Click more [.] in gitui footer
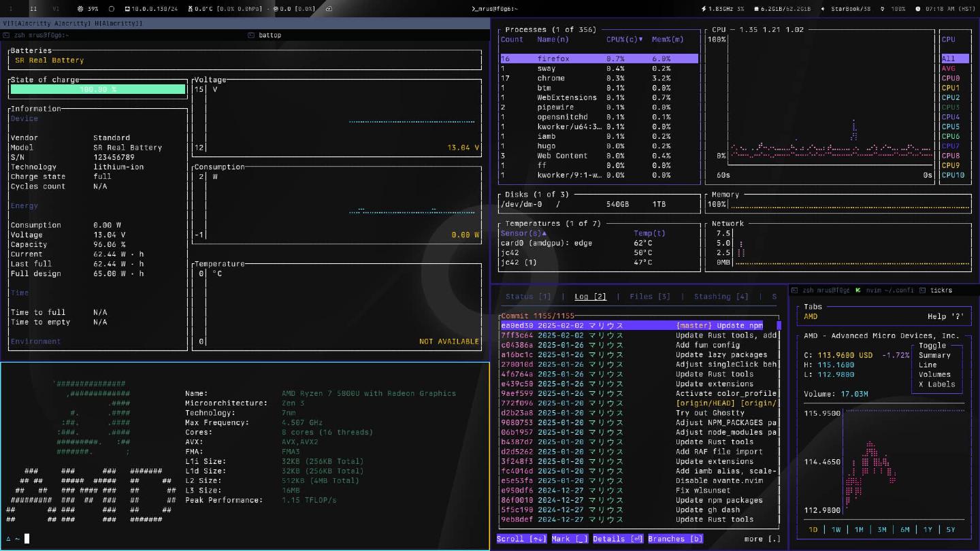Screen dimensions: 980x551 tap(762, 539)
